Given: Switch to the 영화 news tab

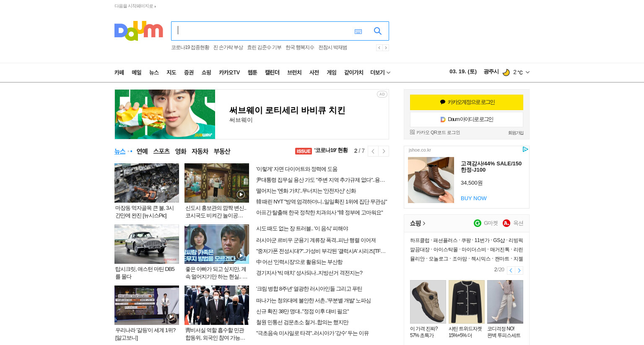Looking at the screenshot, I should [181, 151].
